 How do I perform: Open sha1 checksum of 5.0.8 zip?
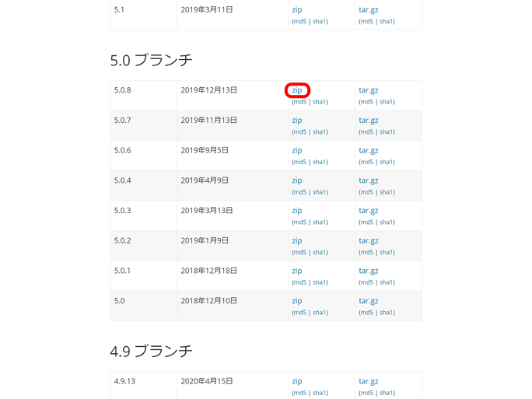(x=320, y=102)
